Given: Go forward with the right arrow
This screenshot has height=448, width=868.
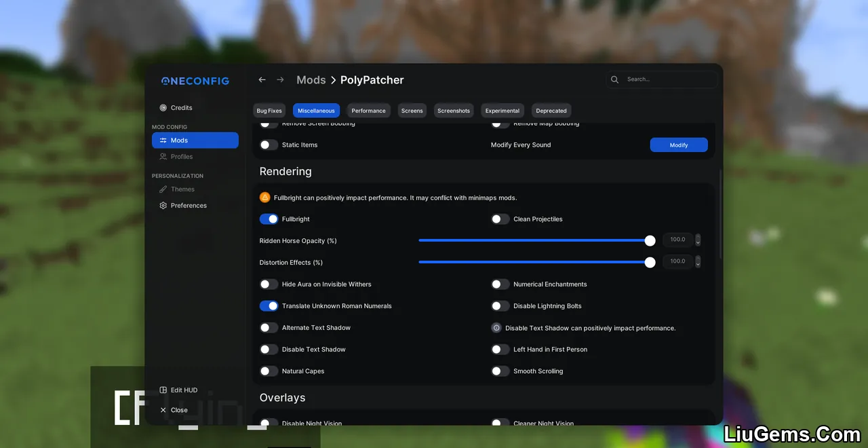Looking at the screenshot, I should [280, 80].
